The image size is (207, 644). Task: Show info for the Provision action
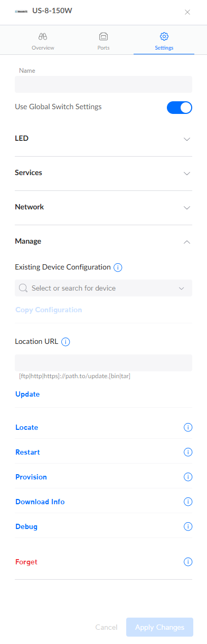(187, 477)
